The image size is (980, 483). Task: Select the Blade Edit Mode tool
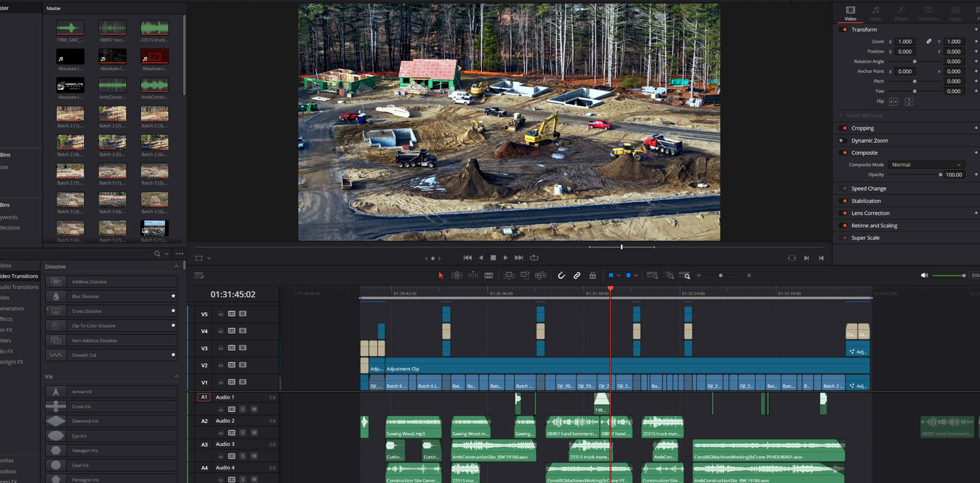(x=489, y=276)
